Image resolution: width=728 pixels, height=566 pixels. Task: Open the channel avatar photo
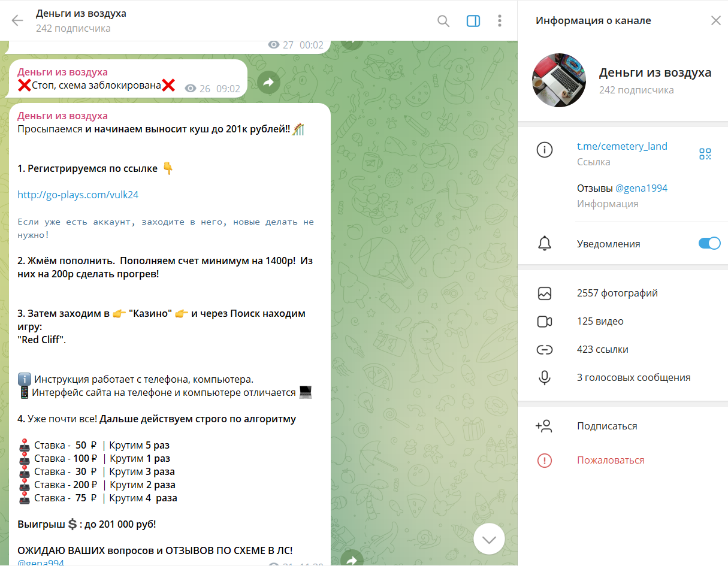click(559, 80)
